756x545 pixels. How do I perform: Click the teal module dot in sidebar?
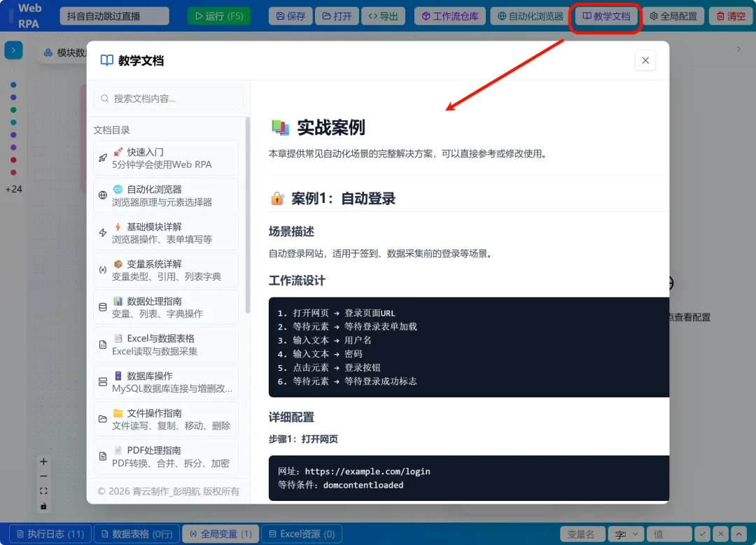13,122
